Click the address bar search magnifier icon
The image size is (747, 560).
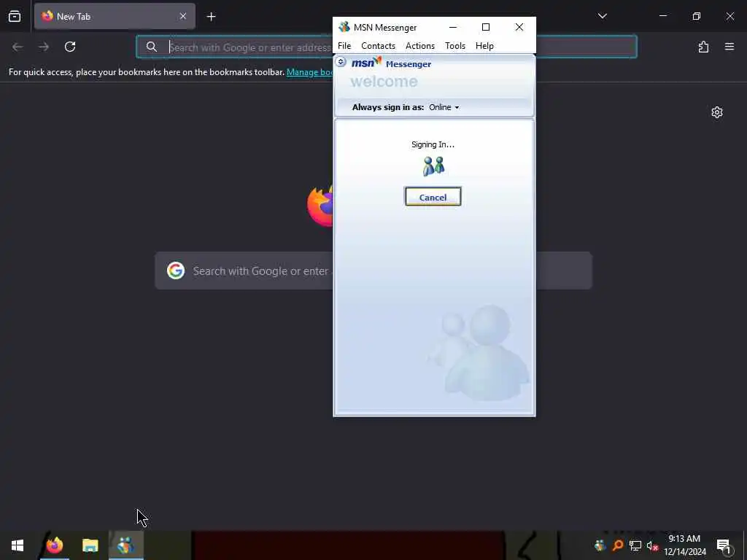tap(152, 47)
